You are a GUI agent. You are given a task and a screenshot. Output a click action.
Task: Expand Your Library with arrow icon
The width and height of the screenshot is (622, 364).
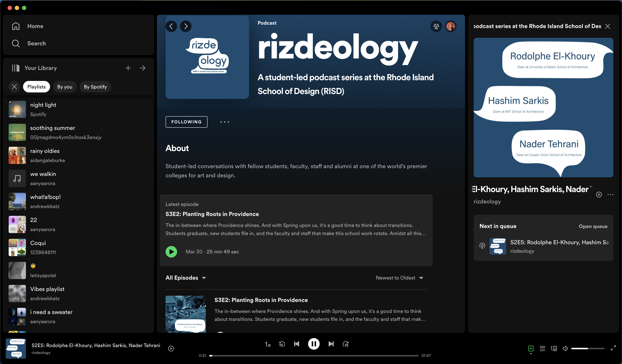pyautogui.click(x=142, y=68)
